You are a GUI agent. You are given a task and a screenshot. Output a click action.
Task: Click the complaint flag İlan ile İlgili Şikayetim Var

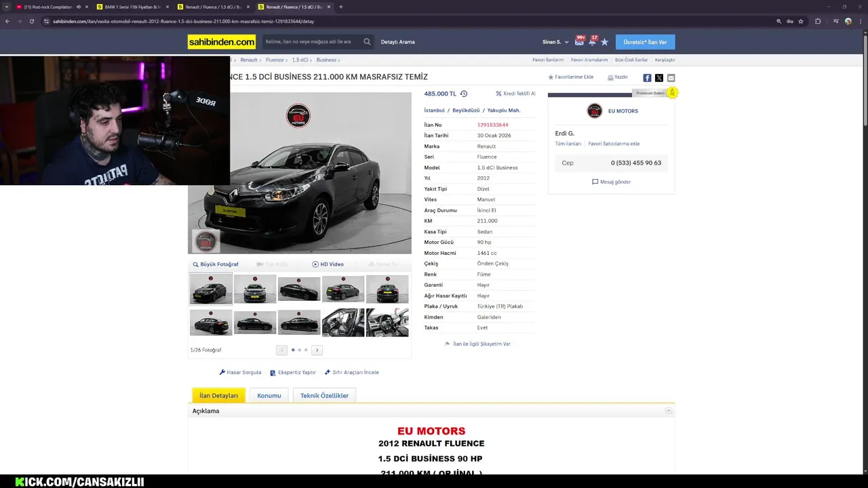point(477,344)
